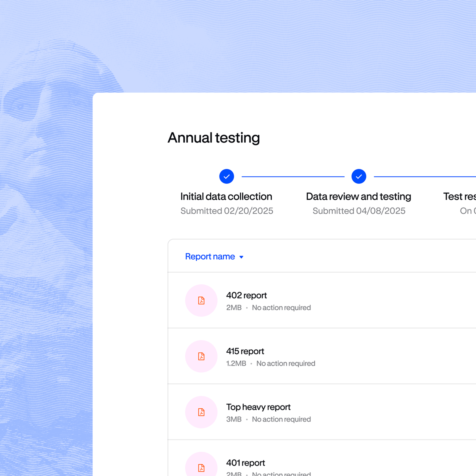This screenshot has width=476, height=476.
Task: Open the 401 report title
Action: click(x=245, y=463)
